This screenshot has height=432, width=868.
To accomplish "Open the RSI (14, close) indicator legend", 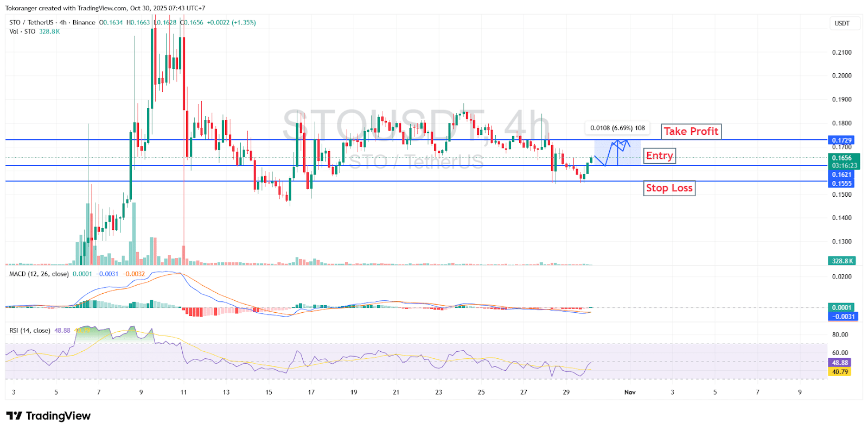I will (30, 330).
